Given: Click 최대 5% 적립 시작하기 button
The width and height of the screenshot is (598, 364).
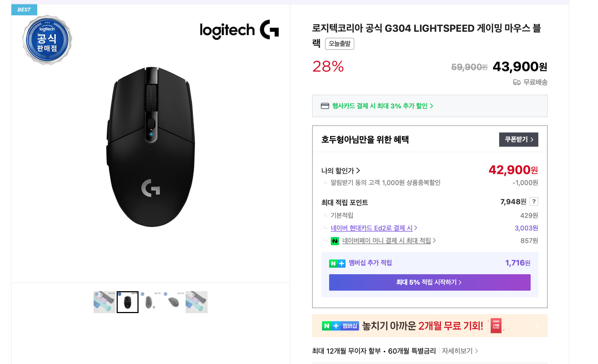Looking at the screenshot, I should 429,282.
